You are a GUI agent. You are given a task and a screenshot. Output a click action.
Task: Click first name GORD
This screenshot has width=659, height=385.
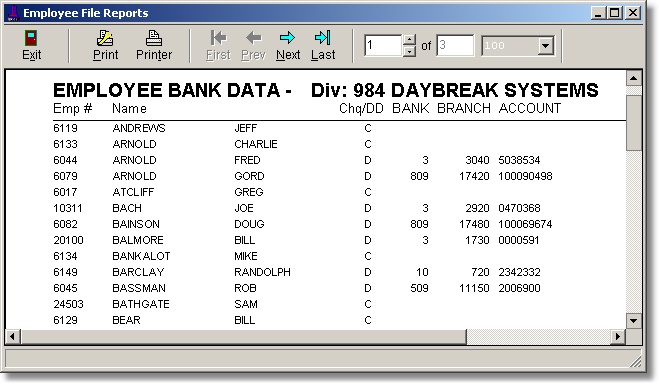pyautogui.click(x=249, y=176)
